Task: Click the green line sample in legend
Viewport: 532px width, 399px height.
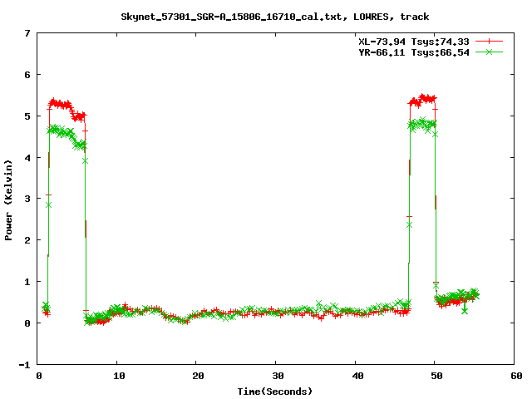Action: click(x=489, y=52)
